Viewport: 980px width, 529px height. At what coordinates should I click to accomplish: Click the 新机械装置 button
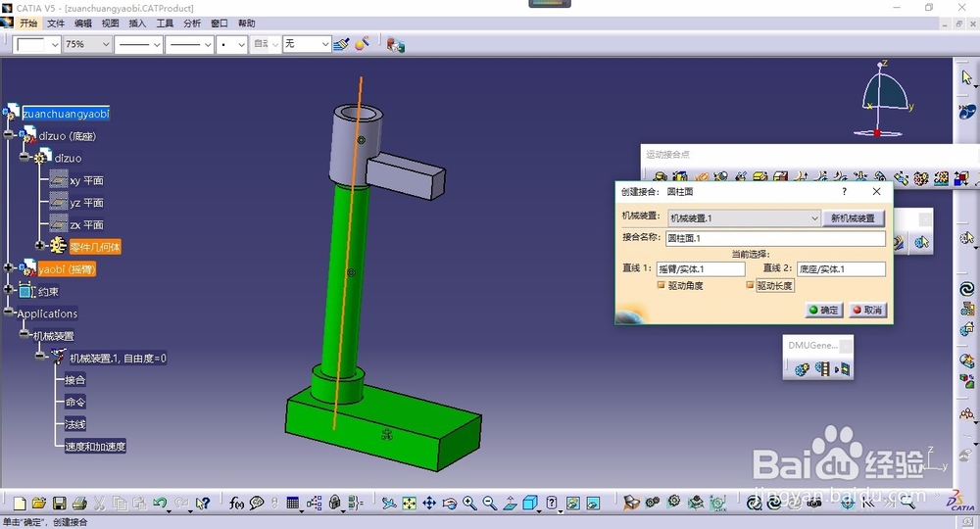pos(854,218)
